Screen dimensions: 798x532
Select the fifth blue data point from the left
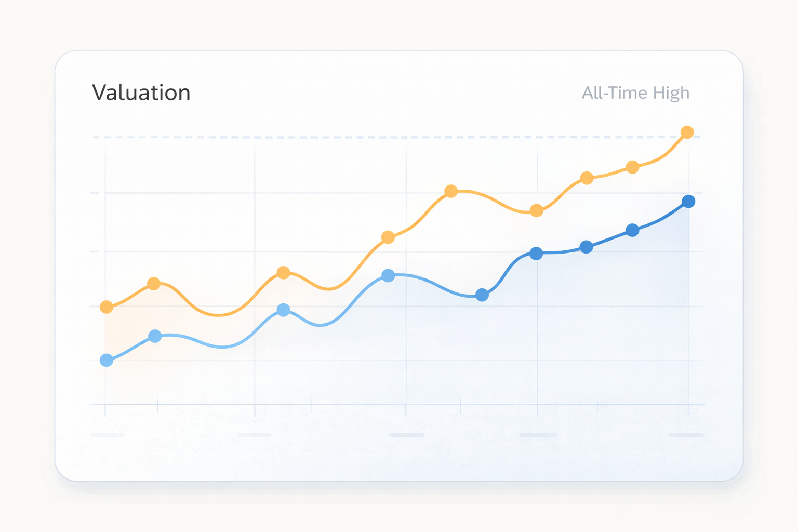tap(482, 295)
